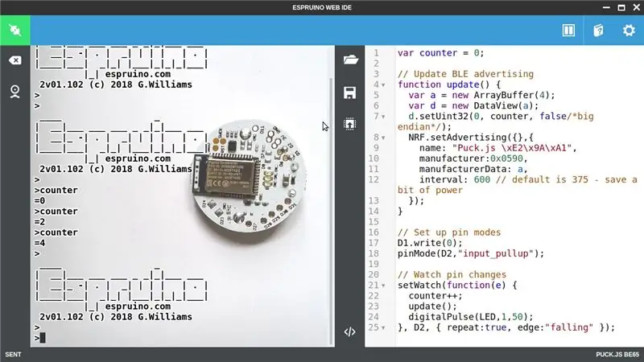
Task: Click the 'var d = new DataView(a);' line
Action: pyautogui.click(x=473, y=105)
